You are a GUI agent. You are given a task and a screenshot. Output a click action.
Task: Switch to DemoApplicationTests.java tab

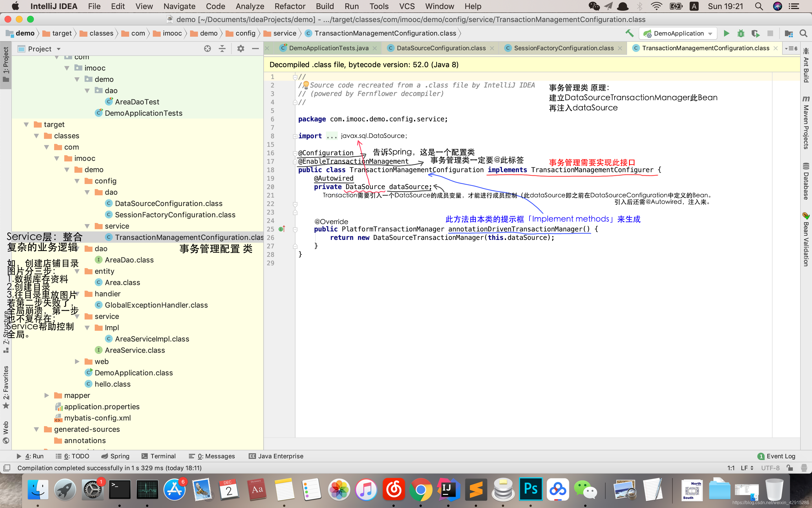pos(328,48)
